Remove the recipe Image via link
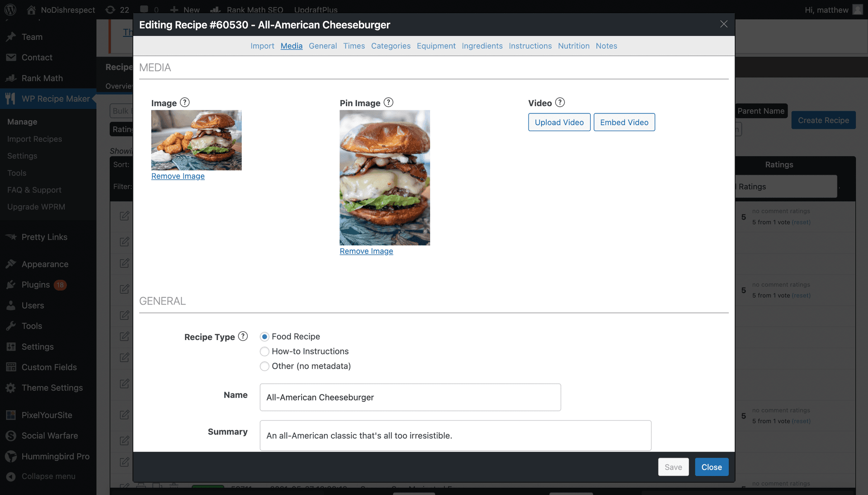Viewport: 868px width, 495px height. pos(178,176)
